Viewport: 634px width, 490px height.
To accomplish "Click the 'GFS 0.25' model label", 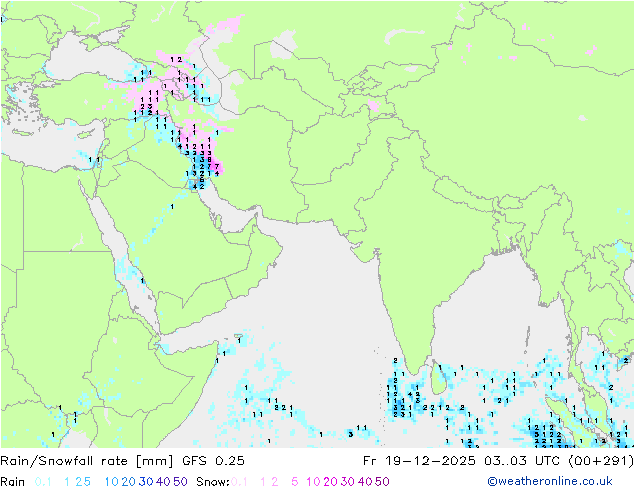I will click(213, 461).
